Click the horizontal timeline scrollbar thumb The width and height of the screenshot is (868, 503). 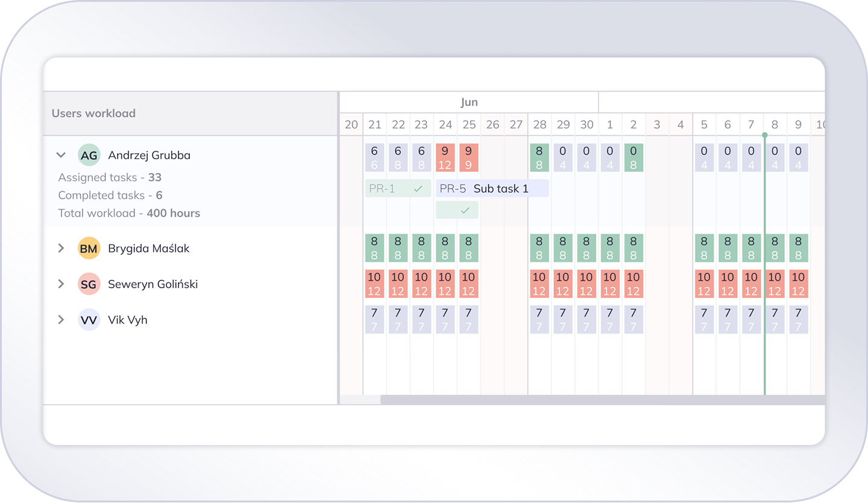click(x=602, y=400)
